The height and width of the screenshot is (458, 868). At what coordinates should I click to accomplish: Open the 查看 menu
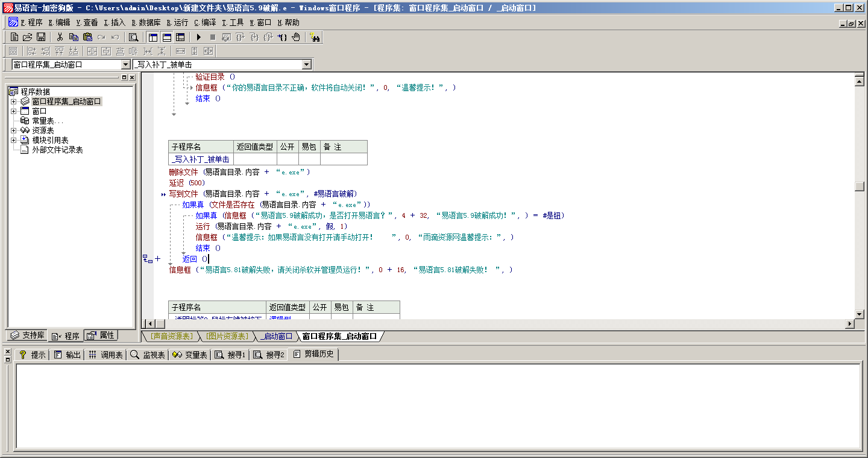pyautogui.click(x=87, y=22)
